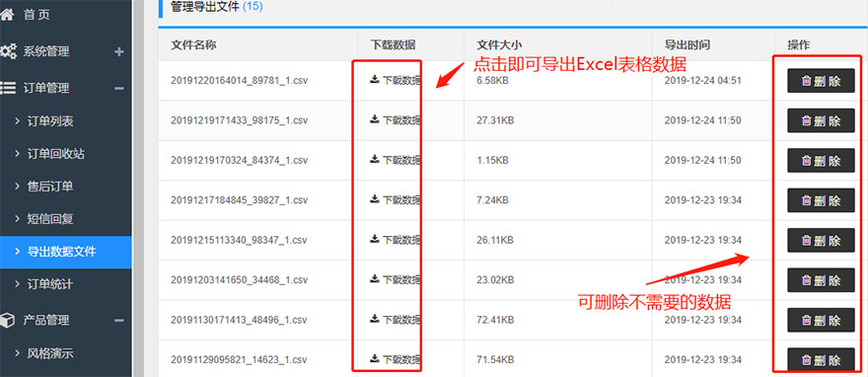This screenshot has height=377, width=868.
Task: Click the list icon beside 订单管理
Action: click(7, 88)
